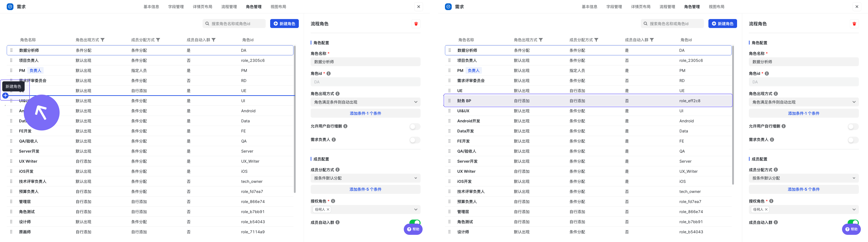868x242 pixels.
Task: Click info icon beside 角色出现方式 label, left form
Action: click(x=338, y=94)
